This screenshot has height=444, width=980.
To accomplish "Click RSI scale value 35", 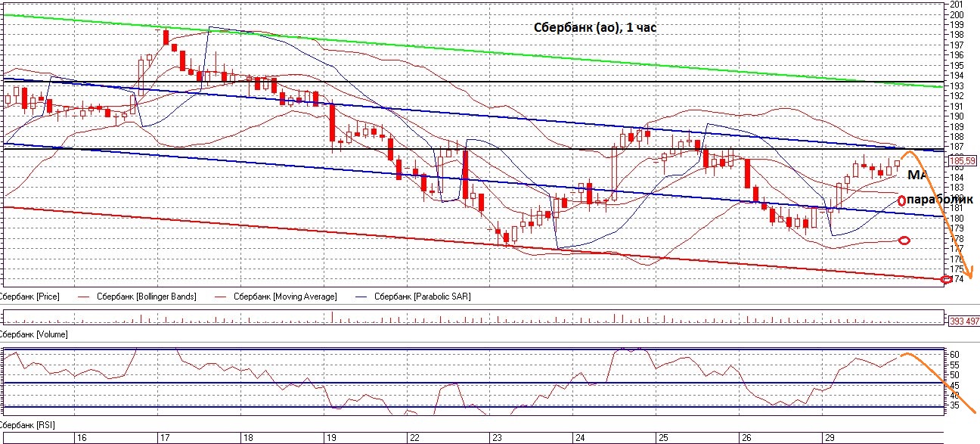I will (x=955, y=405).
